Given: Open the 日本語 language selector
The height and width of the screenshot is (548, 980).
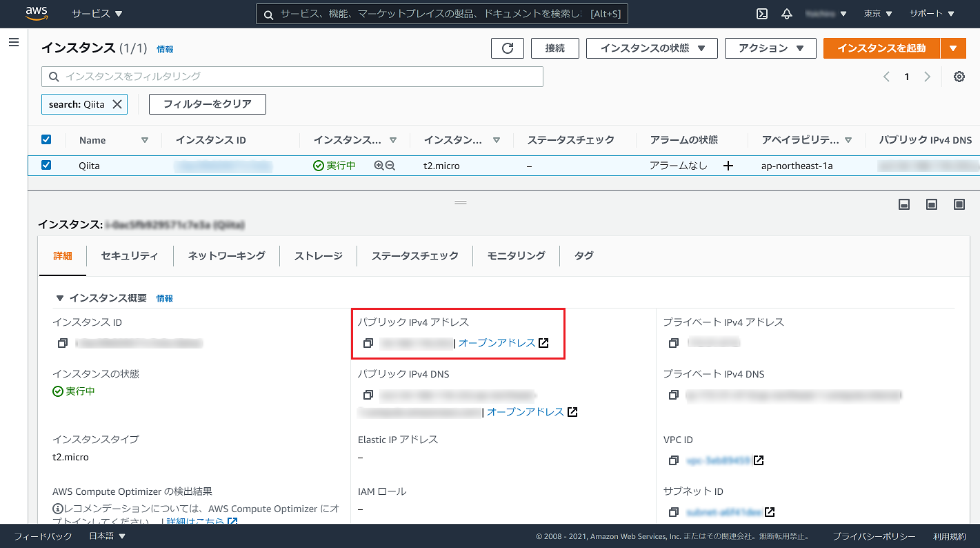Looking at the screenshot, I should point(108,536).
